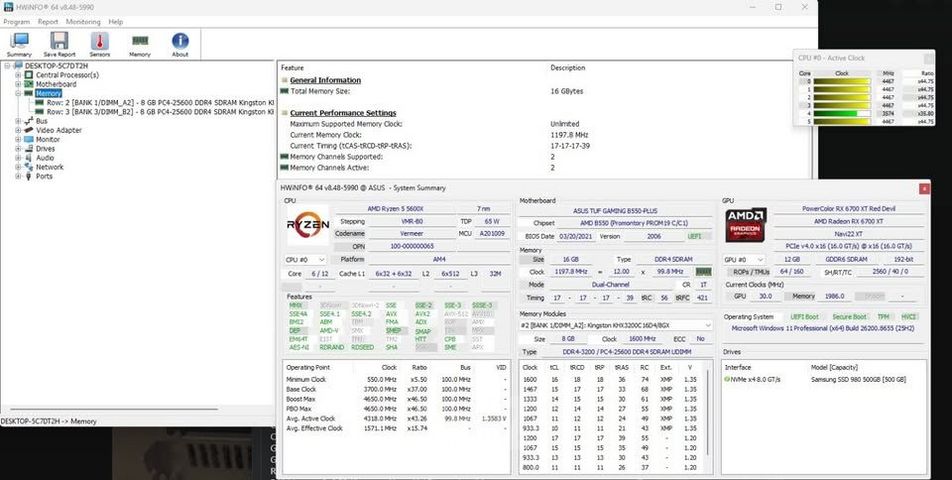952x480 pixels.
Task: Click the Save Report floppy icon
Action: coord(59,41)
